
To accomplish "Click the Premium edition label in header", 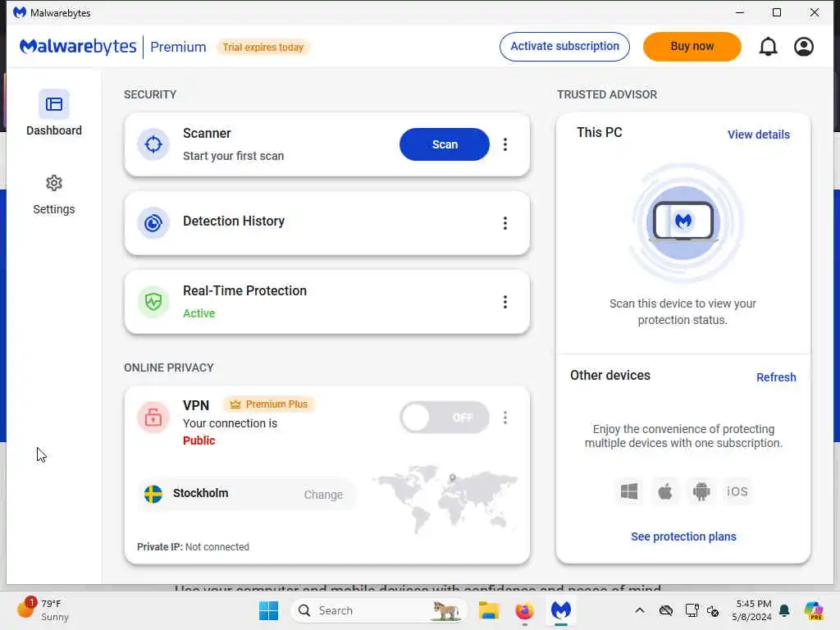I will 178,47.
